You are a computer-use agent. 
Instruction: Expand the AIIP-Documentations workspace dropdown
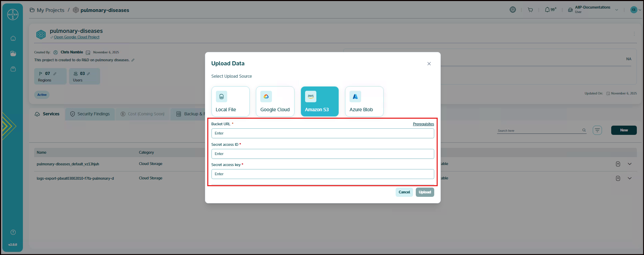pyautogui.click(x=617, y=10)
